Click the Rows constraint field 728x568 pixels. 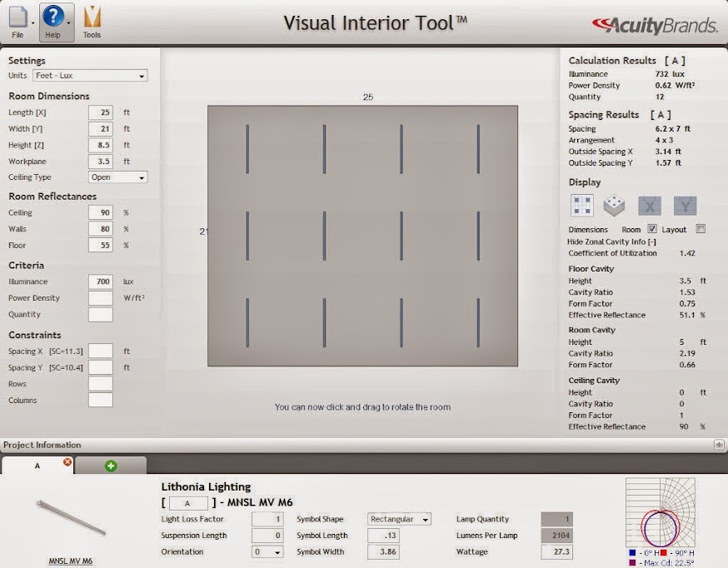101,384
